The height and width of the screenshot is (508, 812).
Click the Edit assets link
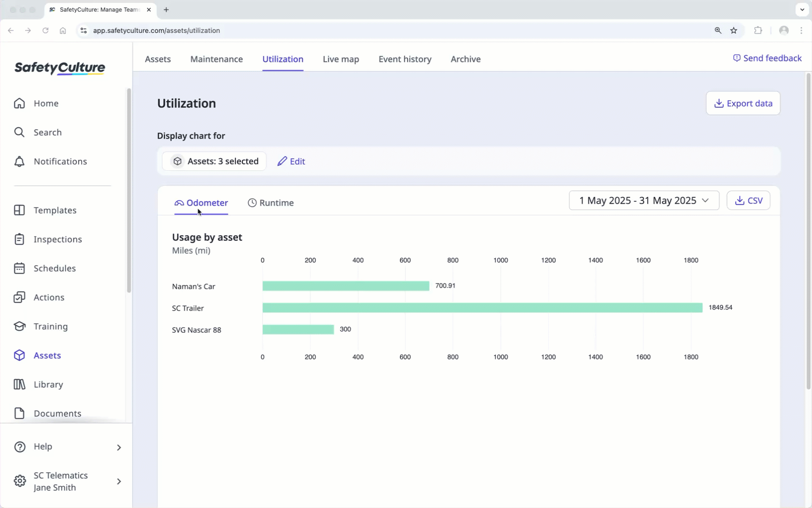point(291,161)
